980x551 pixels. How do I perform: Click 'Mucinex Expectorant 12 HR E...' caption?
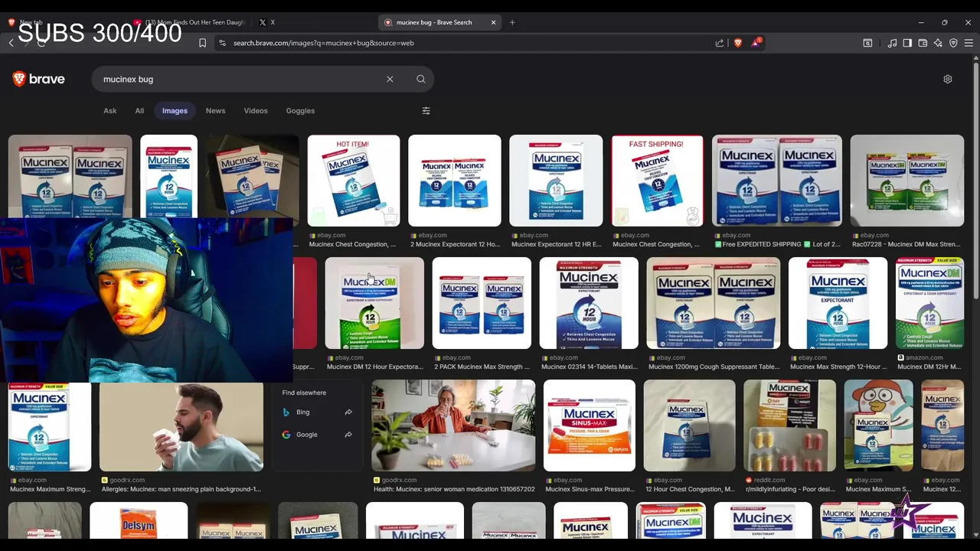556,244
